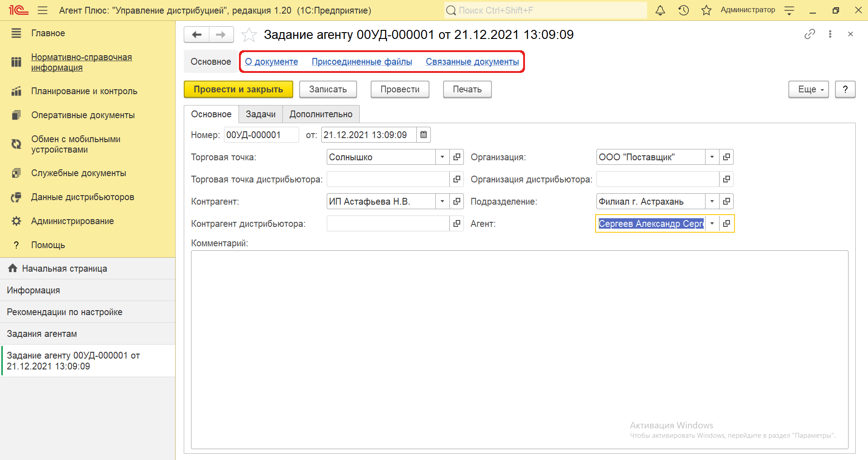The height and width of the screenshot is (460, 868).
Task: Click the Номер input field
Action: pos(261,134)
